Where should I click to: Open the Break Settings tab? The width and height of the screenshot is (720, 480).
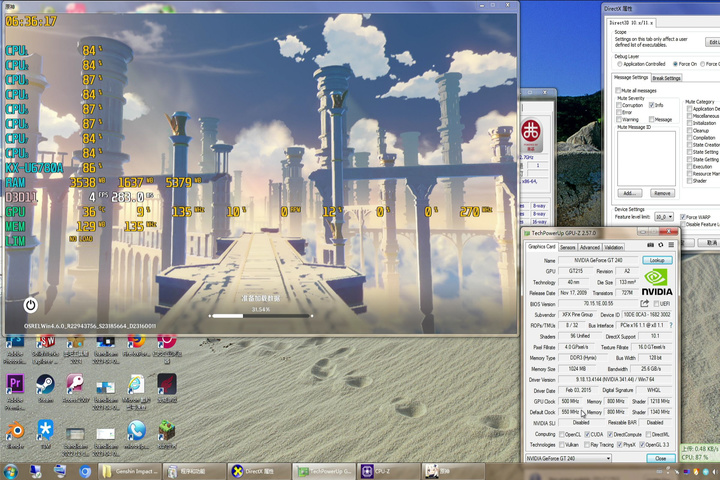coord(667,77)
